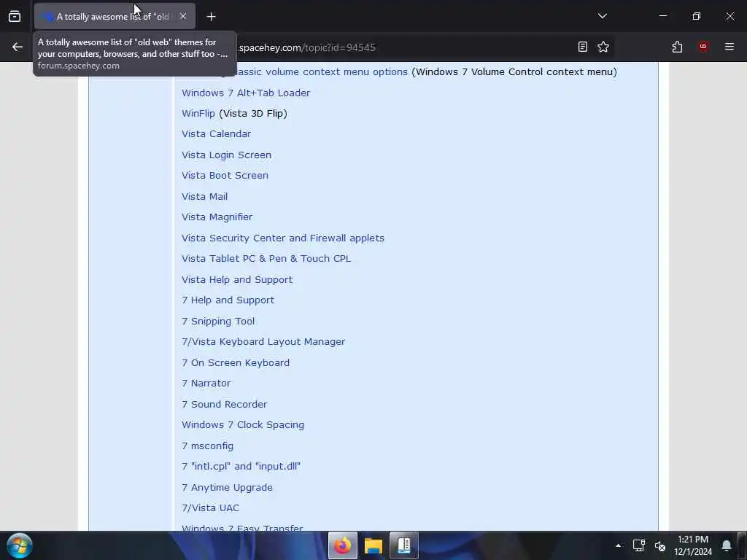This screenshot has width=747, height=560.
Task: Close the spacehey forum tab
Action: (183, 16)
